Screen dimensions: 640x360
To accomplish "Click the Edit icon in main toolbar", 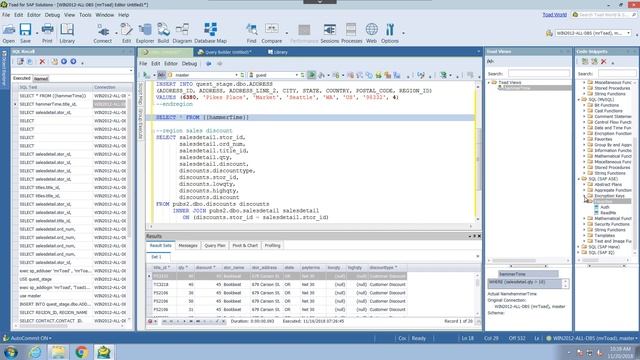I will tap(127, 33).
